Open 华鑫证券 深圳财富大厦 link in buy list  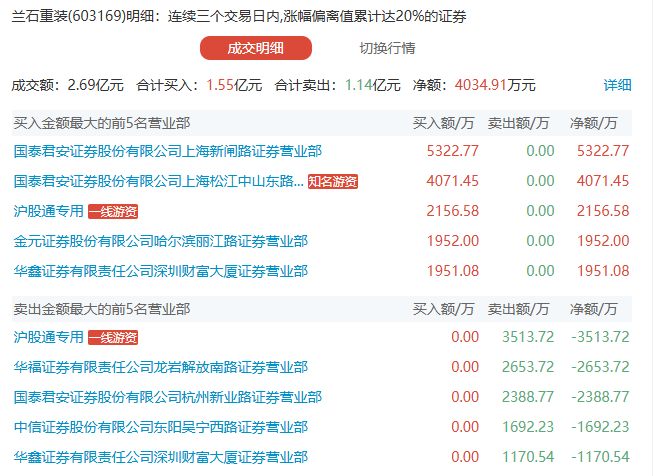(161, 271)
